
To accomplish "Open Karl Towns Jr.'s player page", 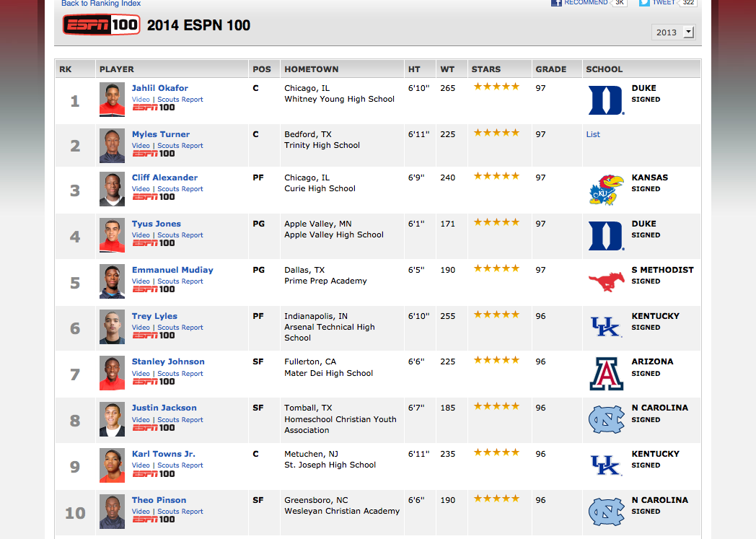I will click(x=163, y=454).
